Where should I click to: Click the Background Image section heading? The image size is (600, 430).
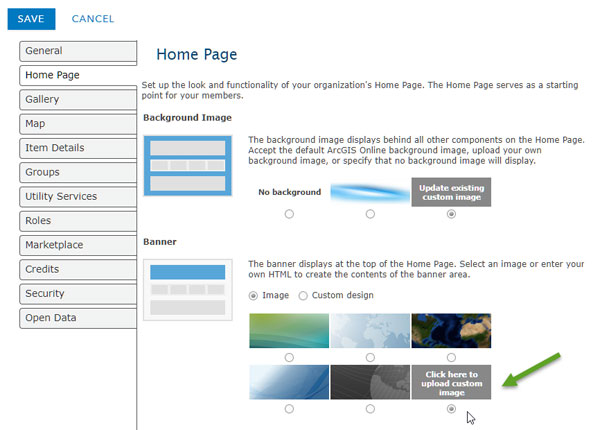tap(188, 117)
